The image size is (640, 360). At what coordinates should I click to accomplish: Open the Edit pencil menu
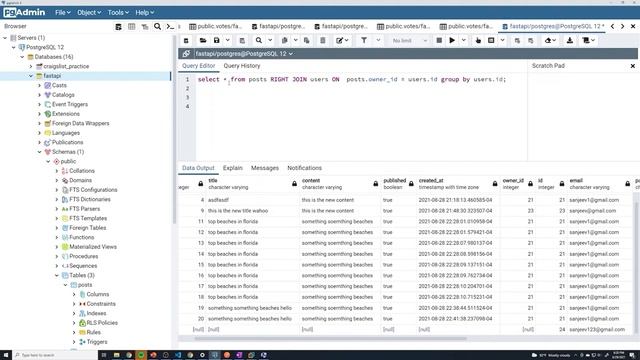coord(342,40)
